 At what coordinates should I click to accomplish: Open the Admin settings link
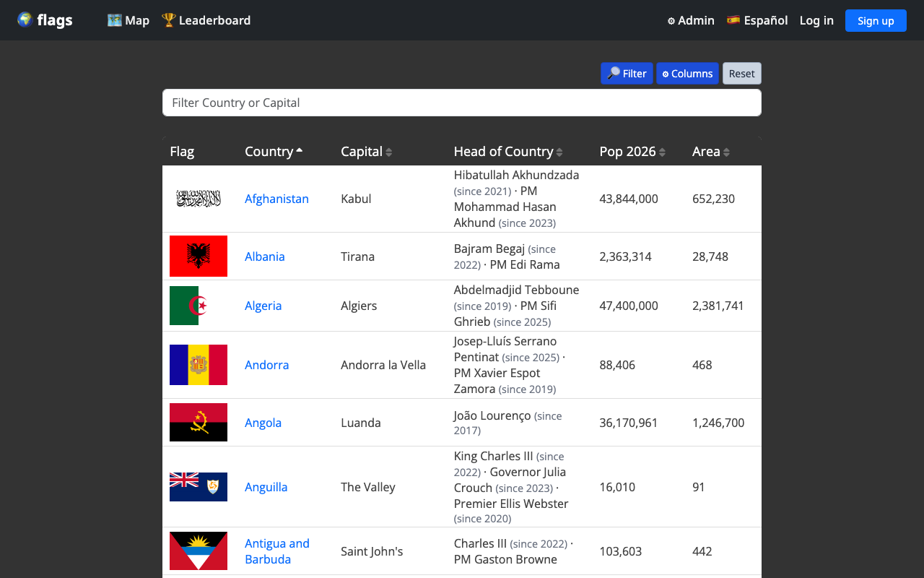(x=691, y=20)
